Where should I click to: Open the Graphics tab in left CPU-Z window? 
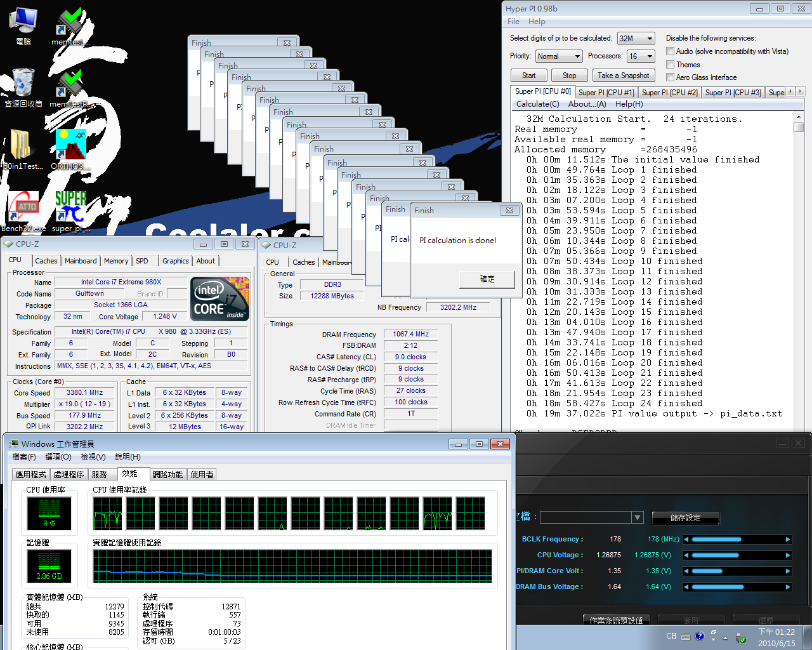pos(176,261)
